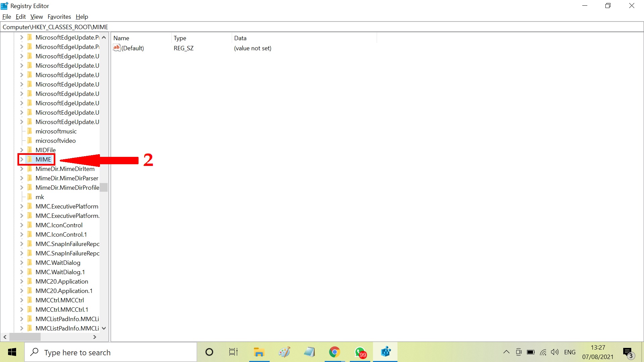Open the Task View taskbar icon
644x362 pixels.
233,352
